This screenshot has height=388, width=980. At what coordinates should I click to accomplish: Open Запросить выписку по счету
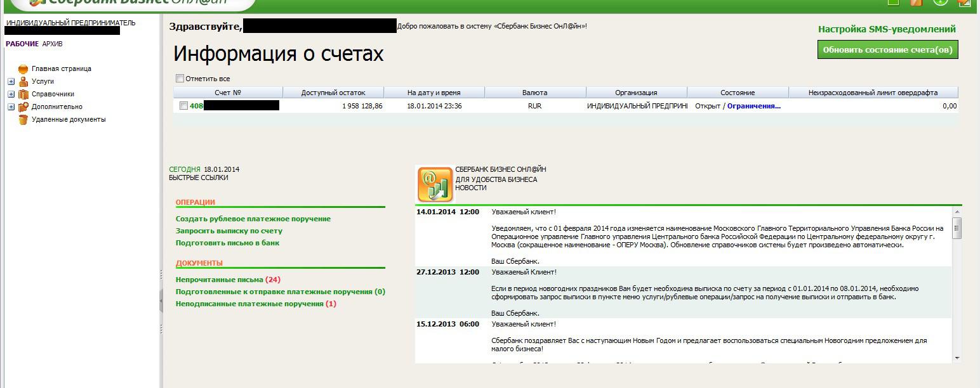pyautogui.click(x=229, y=231)
